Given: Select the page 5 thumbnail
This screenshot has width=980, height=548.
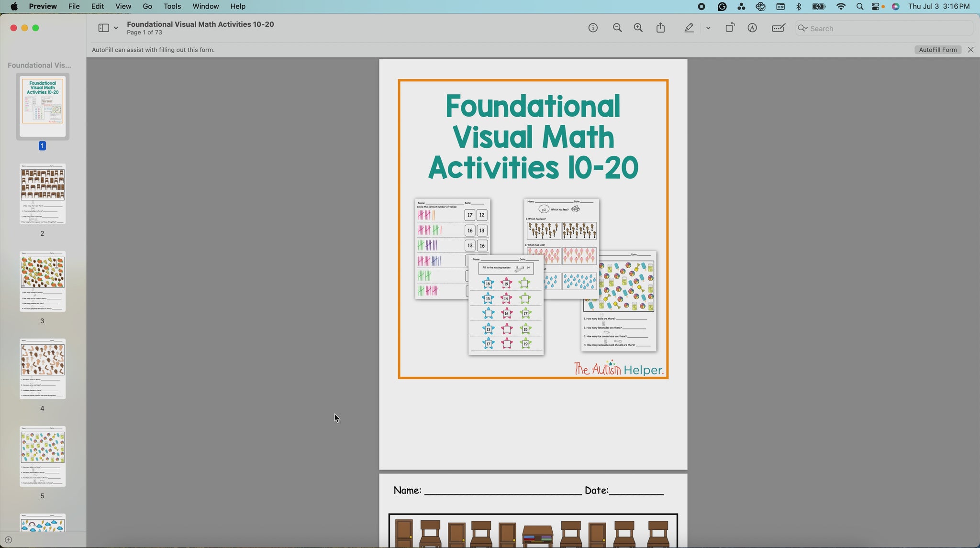Looking at the screenshot, I should click(x=43, y=457).
